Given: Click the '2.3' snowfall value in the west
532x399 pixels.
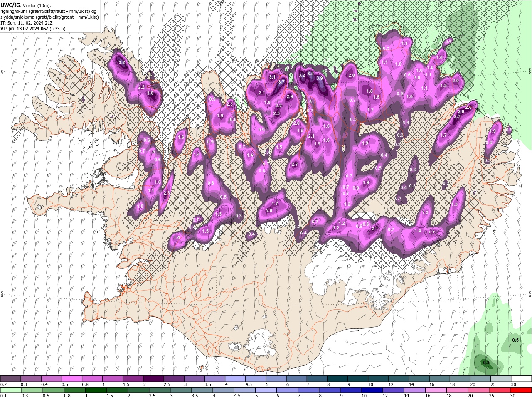Looking at the screenshot, I should click(167, 193).
